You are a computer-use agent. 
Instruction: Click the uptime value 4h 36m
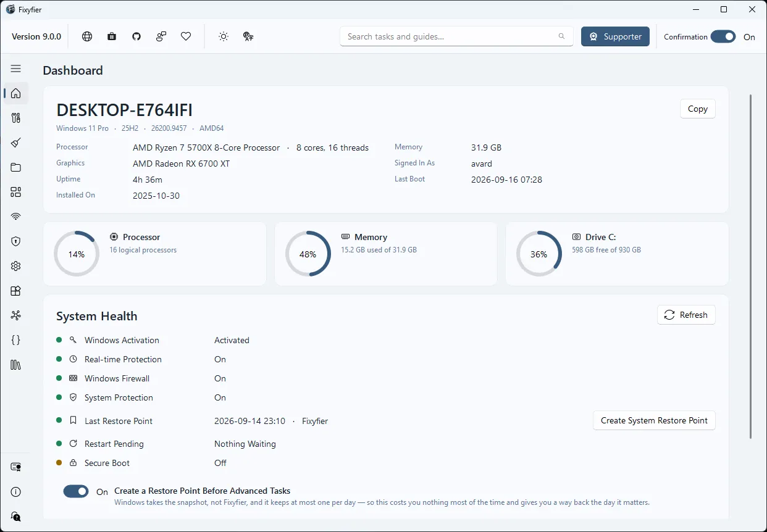[148, 180]
